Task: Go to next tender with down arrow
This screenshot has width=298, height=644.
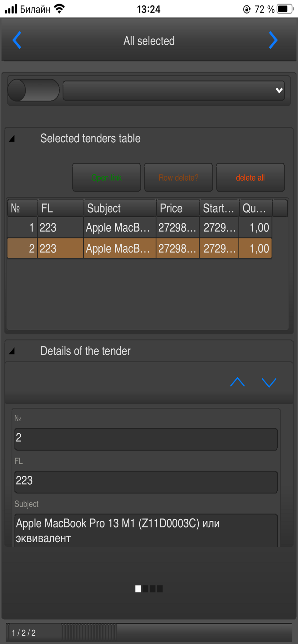Action: coord(269,382)
